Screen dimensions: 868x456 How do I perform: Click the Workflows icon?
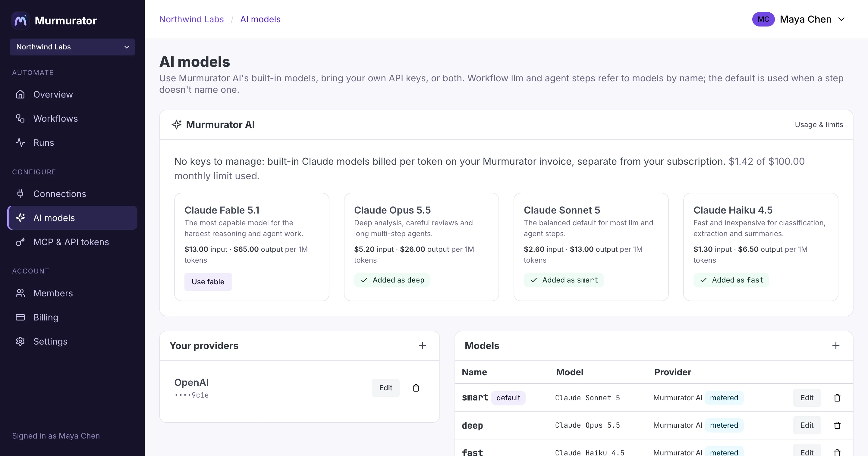(x=20, y=119)
